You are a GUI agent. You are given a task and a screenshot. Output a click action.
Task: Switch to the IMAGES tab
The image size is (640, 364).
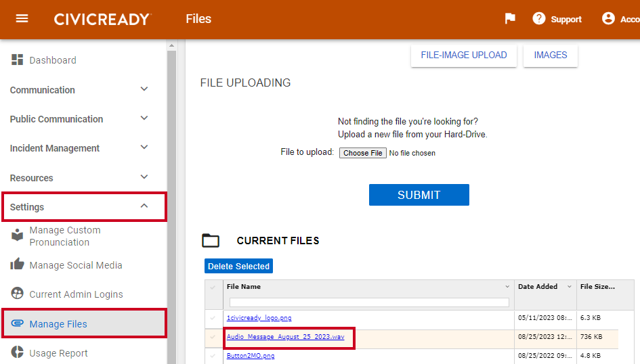pos(550,55)
